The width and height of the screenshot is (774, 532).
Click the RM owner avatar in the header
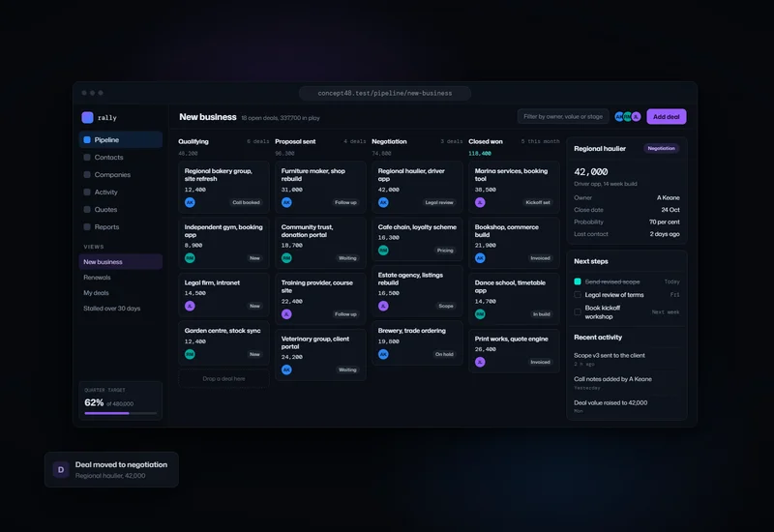coord(627,117)
